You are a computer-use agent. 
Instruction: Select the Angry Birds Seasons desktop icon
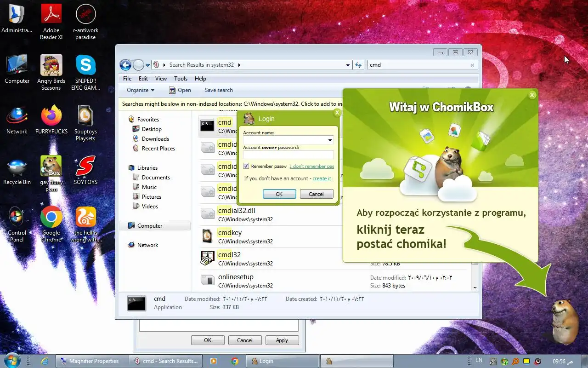tap(51, 72)
